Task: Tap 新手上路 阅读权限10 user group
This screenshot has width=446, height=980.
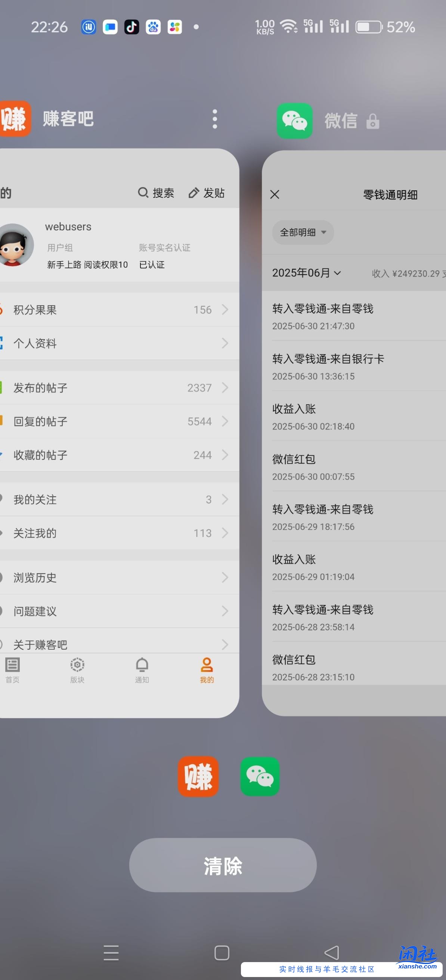Action: [87, 264]
